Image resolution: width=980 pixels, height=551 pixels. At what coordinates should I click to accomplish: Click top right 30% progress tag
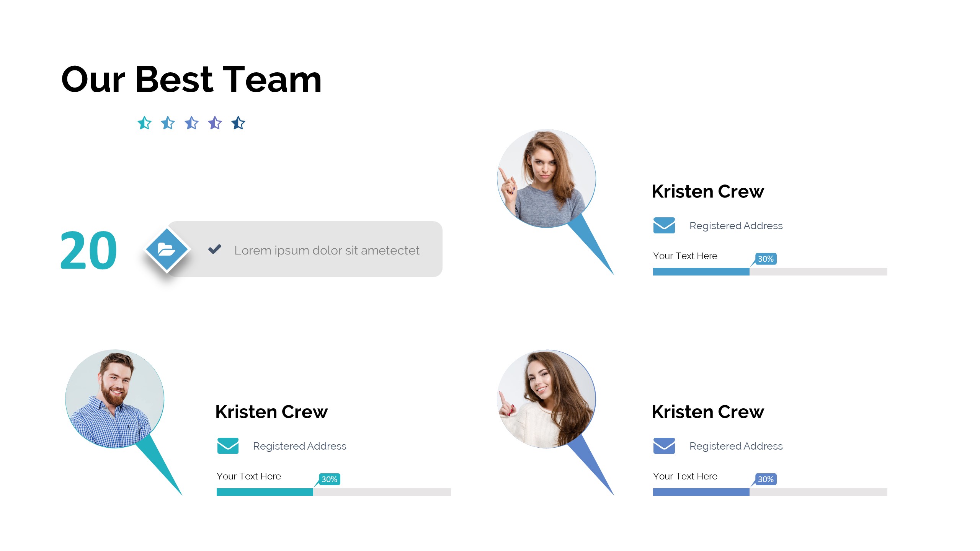766,259
